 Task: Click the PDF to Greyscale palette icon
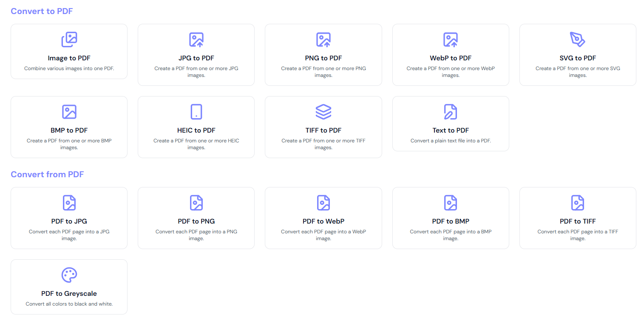click(69, 275)
